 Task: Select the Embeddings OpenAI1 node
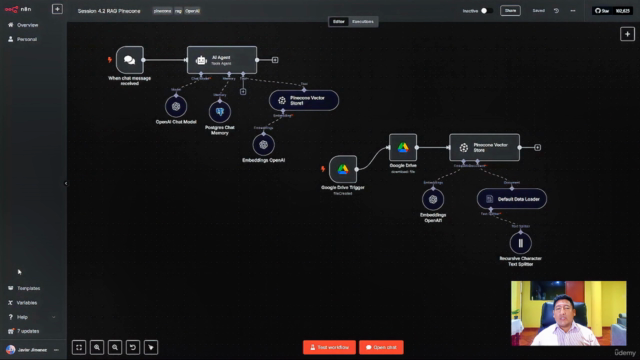click(x=433, y=200)
